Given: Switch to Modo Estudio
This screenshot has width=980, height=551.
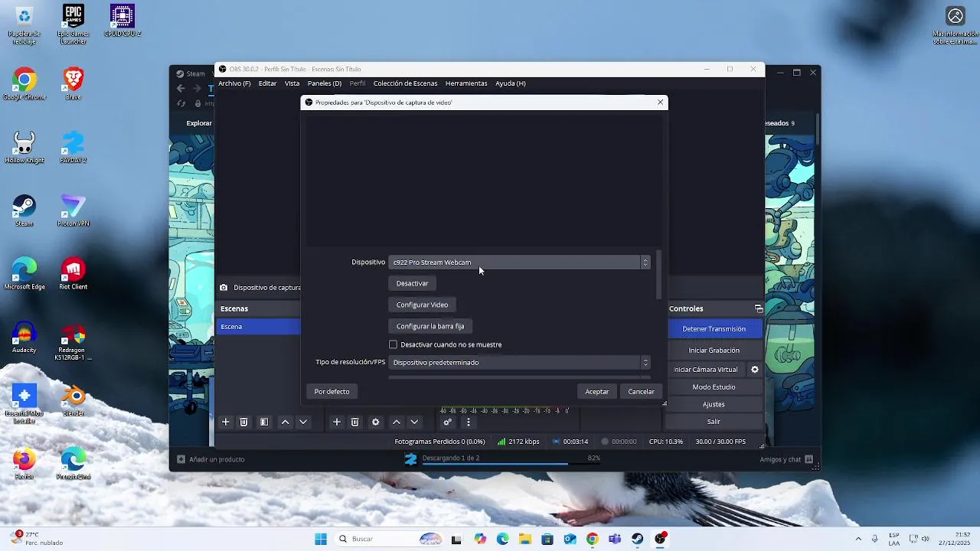Looking at the screenshot, I should pyautogui.click(x=714, y=387).
